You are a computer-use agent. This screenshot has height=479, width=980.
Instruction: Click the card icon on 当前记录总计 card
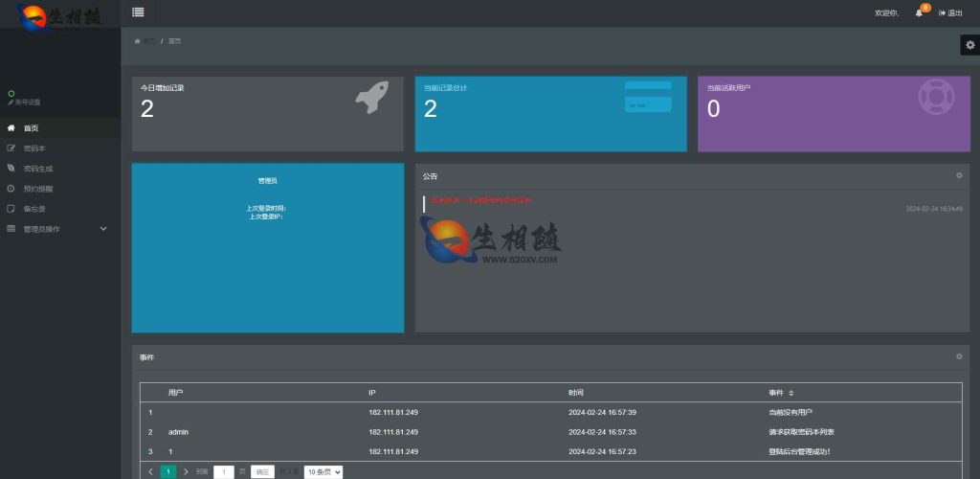click(648, 98)
